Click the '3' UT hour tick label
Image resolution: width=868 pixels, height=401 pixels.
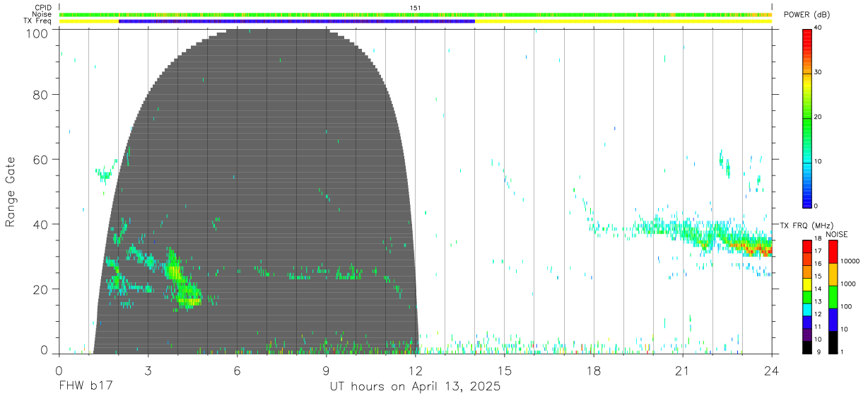coord(148,370)
